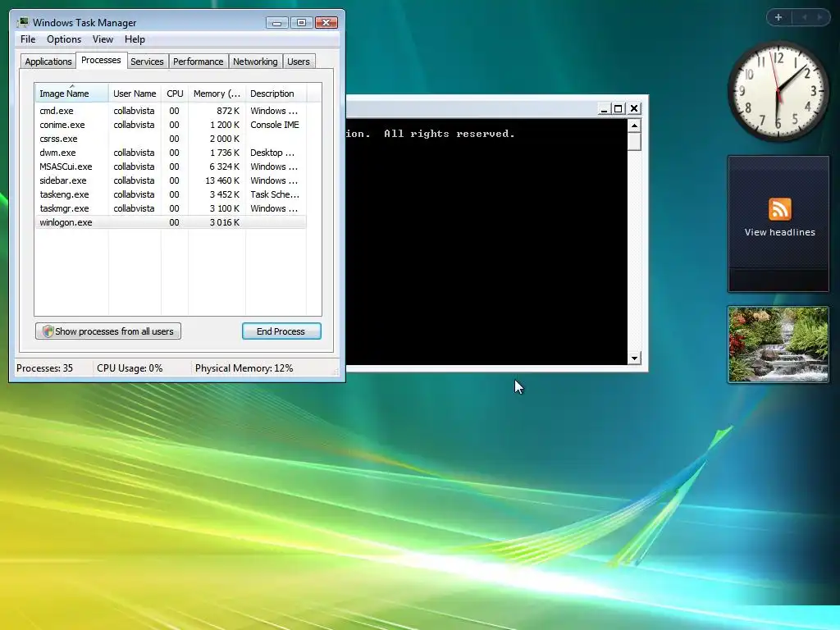Screen dimensions: 840x630
Task: Click the 872 K memory cell
Action: click(228, 111)
